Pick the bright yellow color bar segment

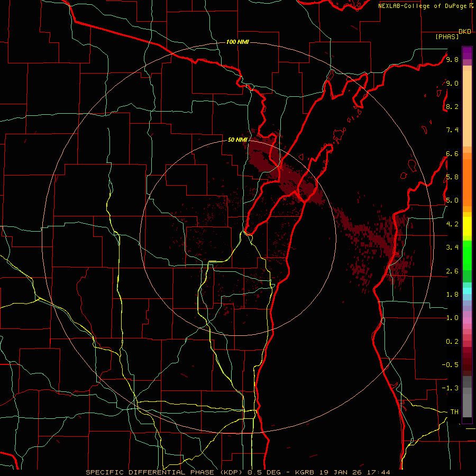click(467, 226)
